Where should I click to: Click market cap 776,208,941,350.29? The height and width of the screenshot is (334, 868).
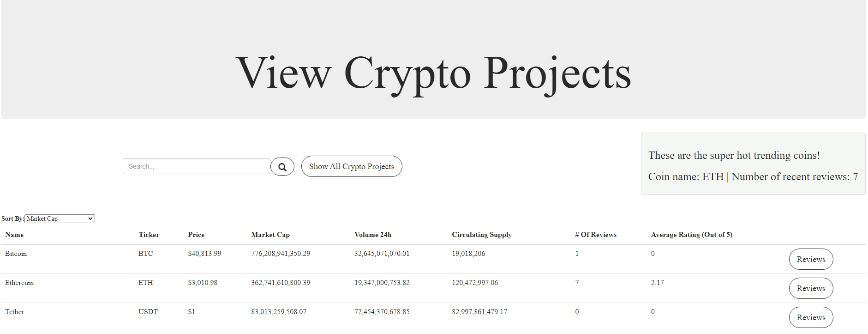pos(281,254)
